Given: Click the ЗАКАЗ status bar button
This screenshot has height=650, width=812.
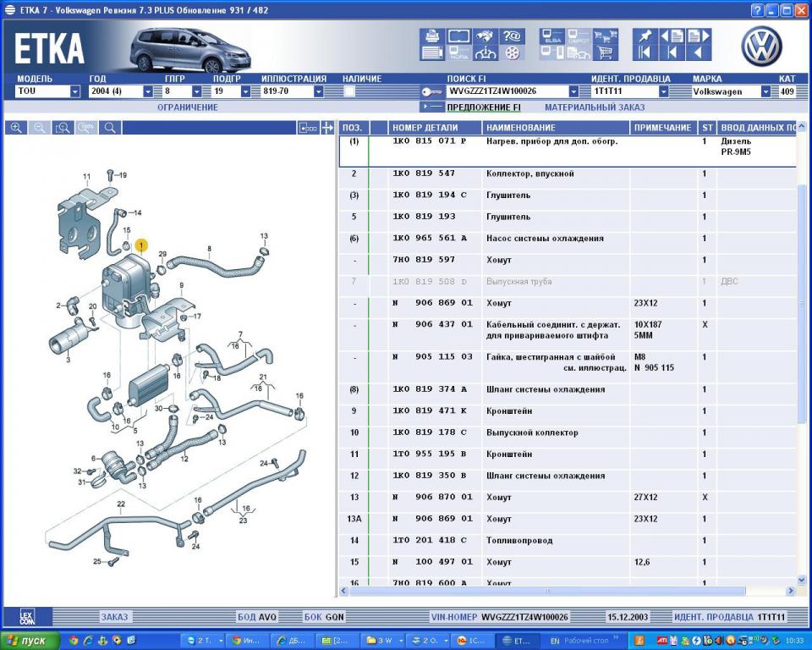Looking at the screenshot, I should pyautogui.click(x=114, y=617).
